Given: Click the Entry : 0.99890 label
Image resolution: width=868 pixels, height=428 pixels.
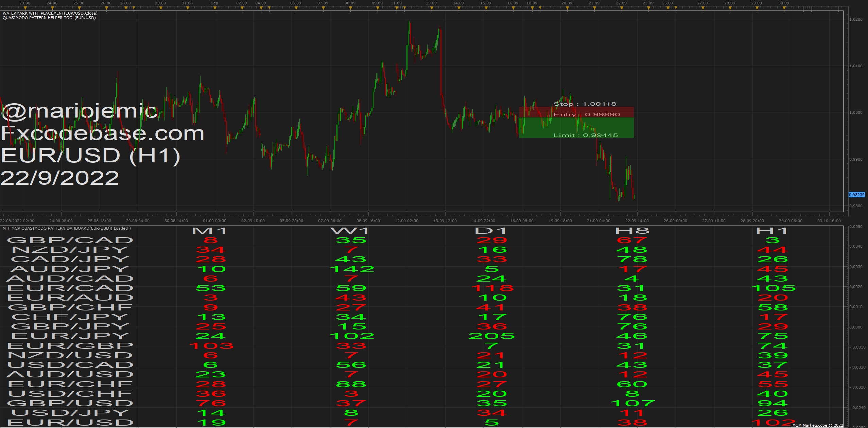Looking at the screenshot, I should (587, 114).
